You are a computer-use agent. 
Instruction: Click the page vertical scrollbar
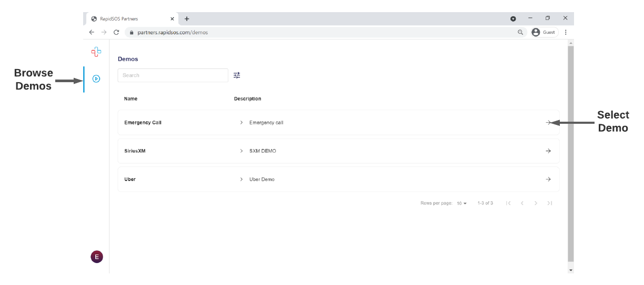pos(571,153)
